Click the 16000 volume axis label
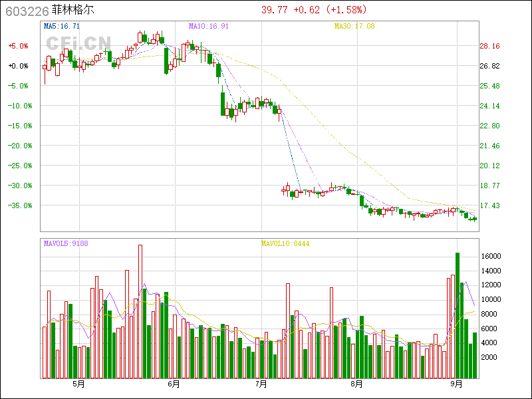532x399 pixels. pyautogui.click(x=490, y=256)
